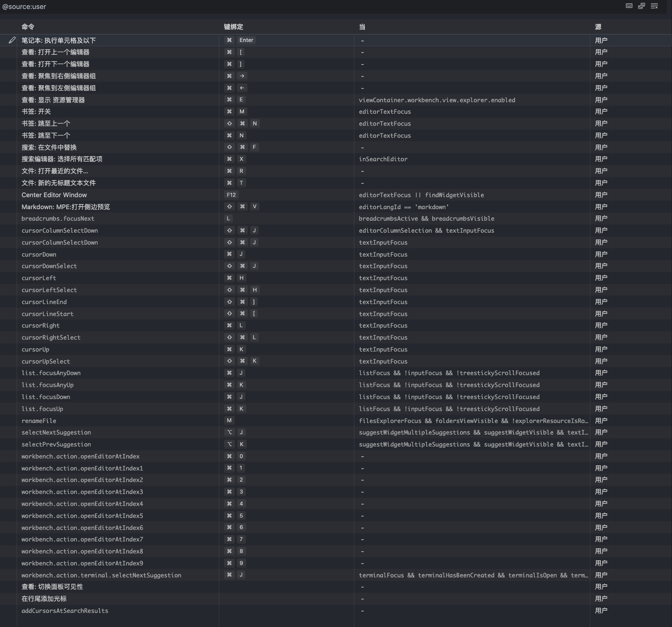Image resolution: width=672 pixels, height=627 pixels.
Task: Select the 查看: 显示 资源管理器 command
Action: coord(53,100)
